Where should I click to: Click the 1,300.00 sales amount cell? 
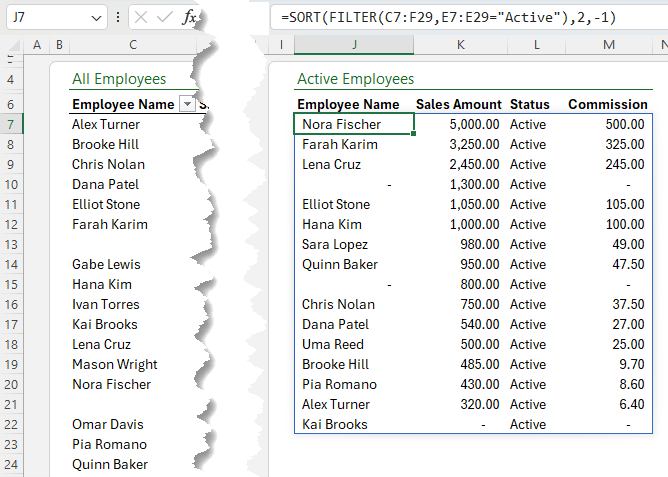click(x=461, y=184)
